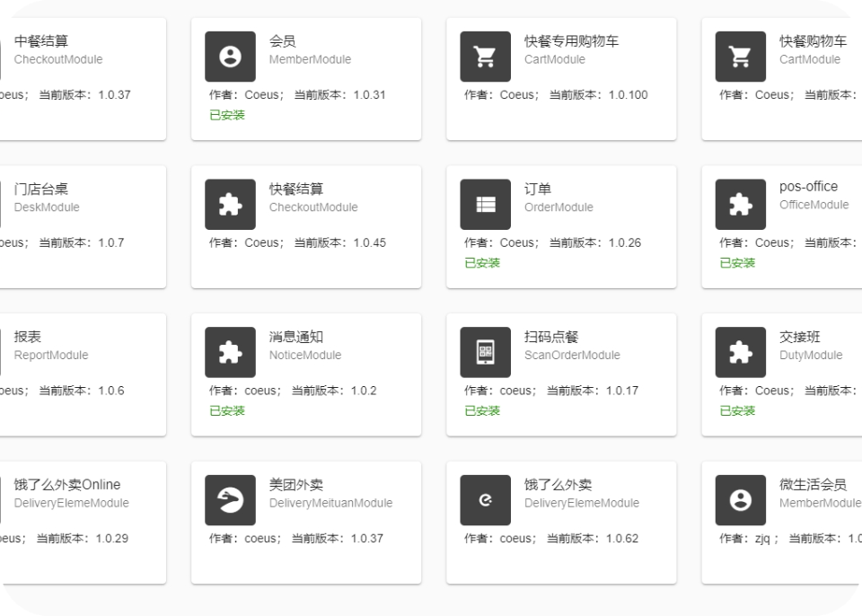Image resolution: width=862 pixels, height=616 pixels.
Task: Select the 饿了么外卖Online module title
Action: click(67, 485)
